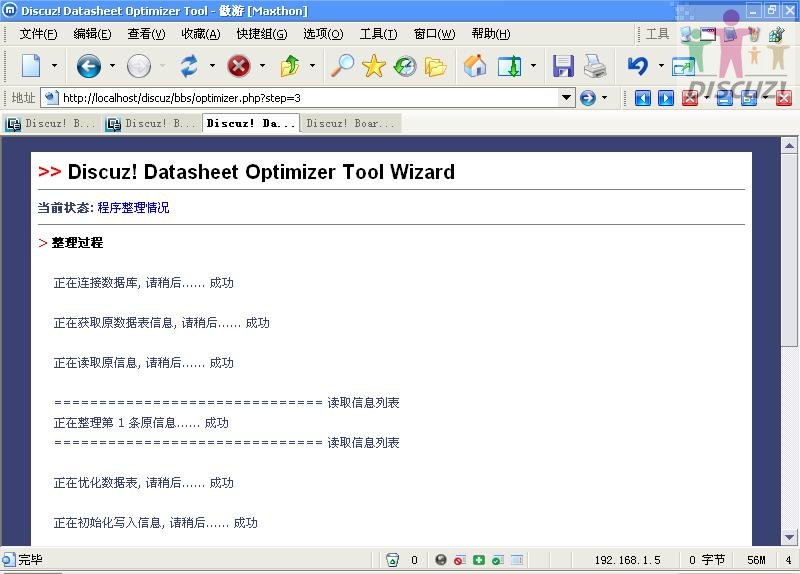Viewport: 800px width, 574px height.
Task: Click the vertical scrollbar thumb
Action: click(x=789, y=250)
